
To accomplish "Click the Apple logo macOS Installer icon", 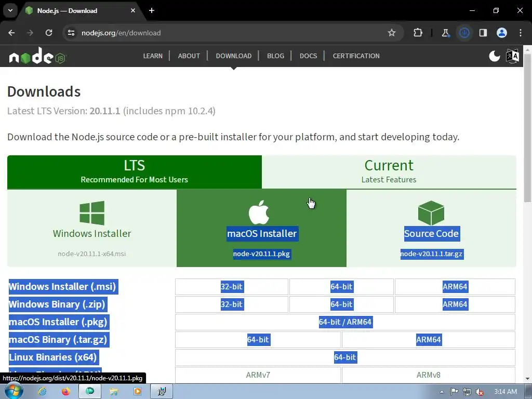I will pyautogui.click(x=259, y=212).
